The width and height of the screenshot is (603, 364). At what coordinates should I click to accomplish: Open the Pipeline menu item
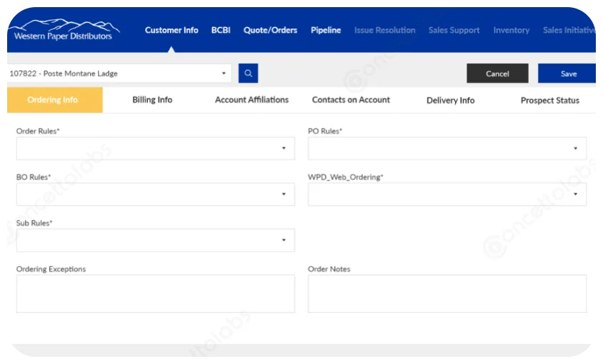[326, 30]
